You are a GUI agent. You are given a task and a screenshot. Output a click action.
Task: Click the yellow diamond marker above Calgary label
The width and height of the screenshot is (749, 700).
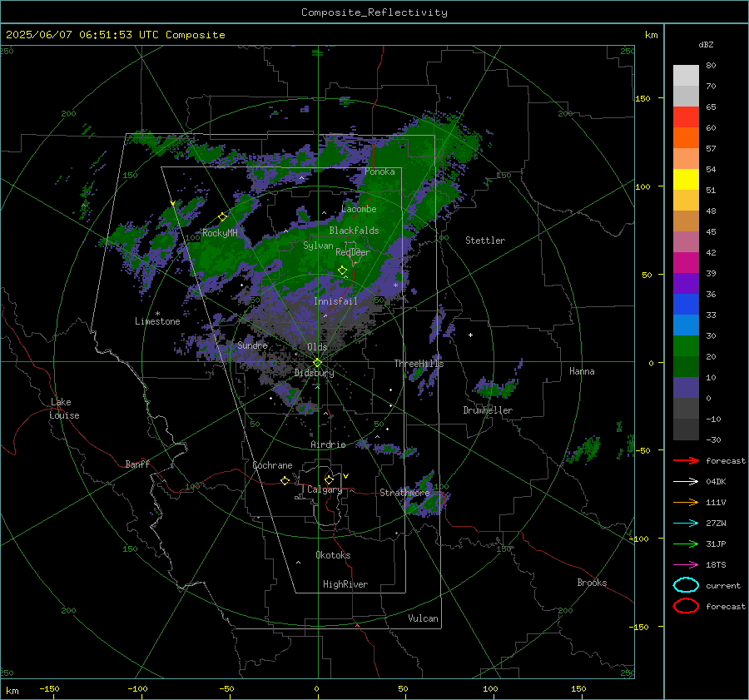click(x=329, y=479)
